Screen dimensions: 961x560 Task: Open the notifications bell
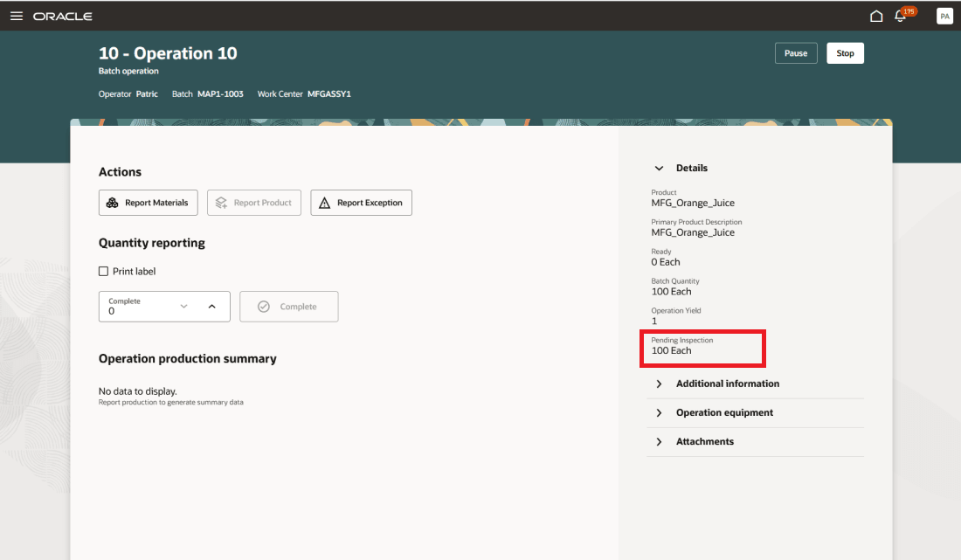click(x=901, y=16)
